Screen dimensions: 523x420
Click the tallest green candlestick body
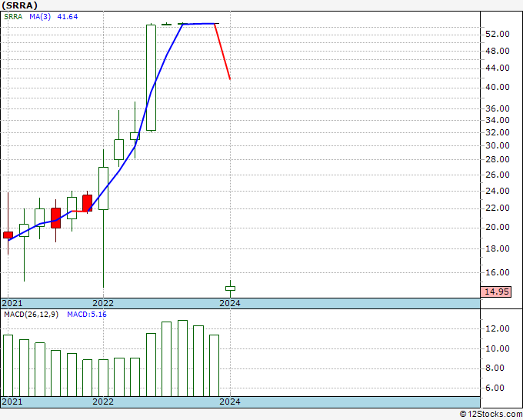(x=151, y=78)
